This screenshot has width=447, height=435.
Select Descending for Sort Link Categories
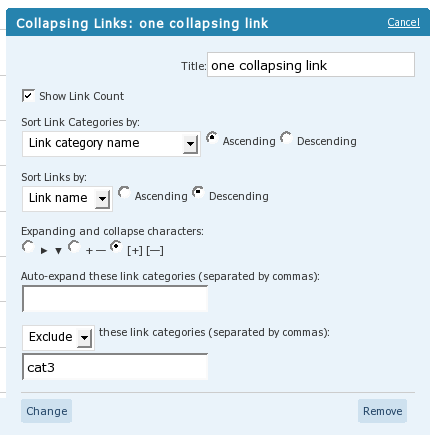click(x=286, y=138)
